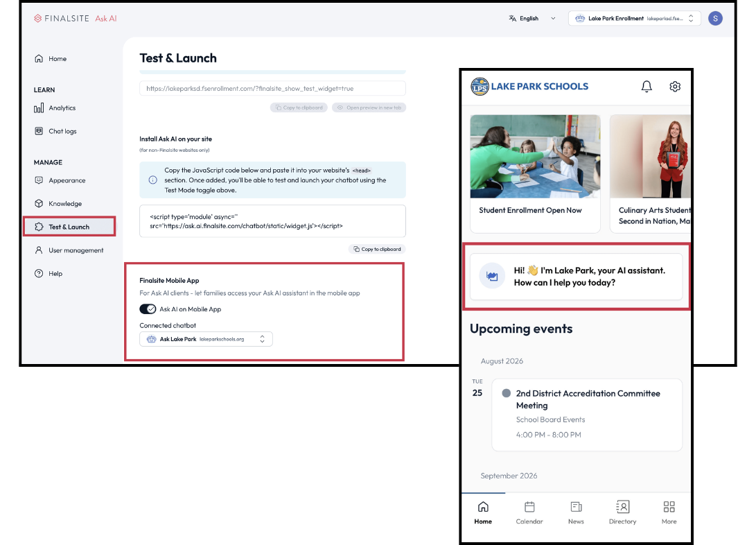Open User management page
Viewport: 756px width, 545px height.
pyautogui.click(x=69, y=250)
